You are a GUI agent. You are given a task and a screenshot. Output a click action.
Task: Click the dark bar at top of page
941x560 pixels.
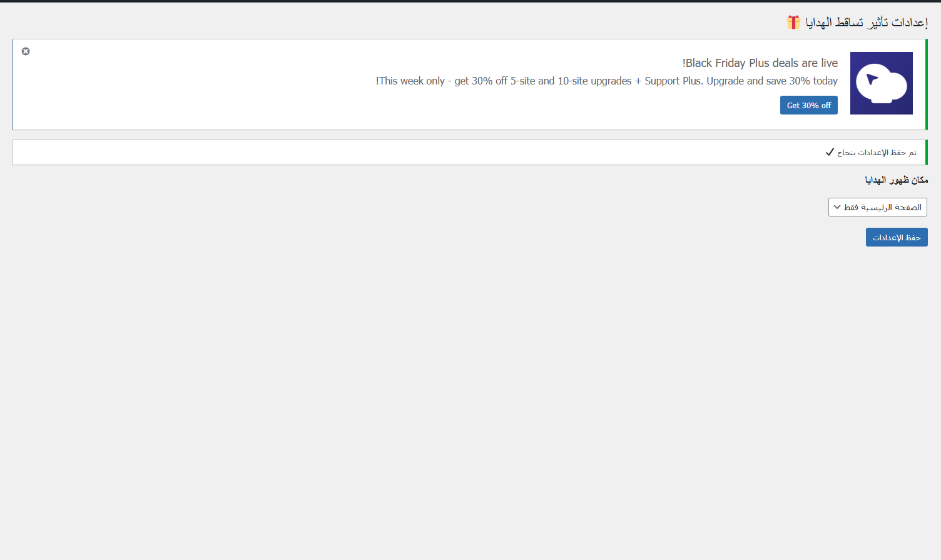point(470,1)
